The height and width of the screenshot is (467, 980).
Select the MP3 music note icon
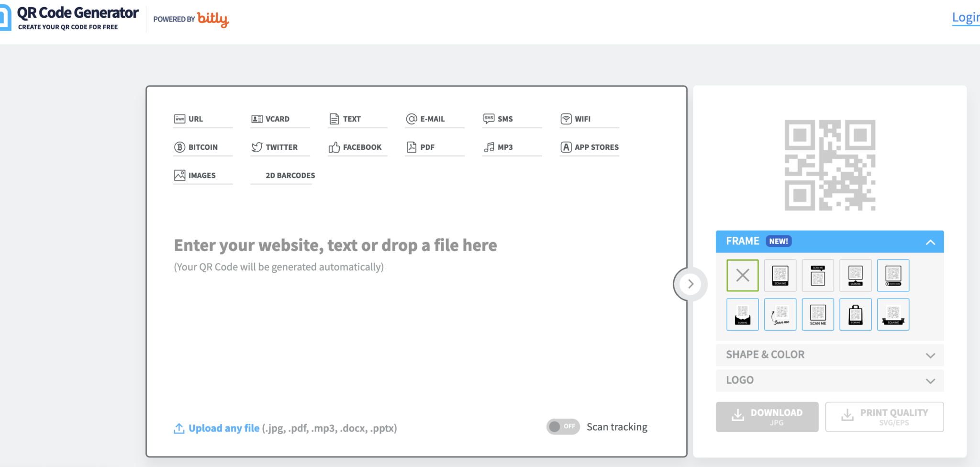coord(489,147)
